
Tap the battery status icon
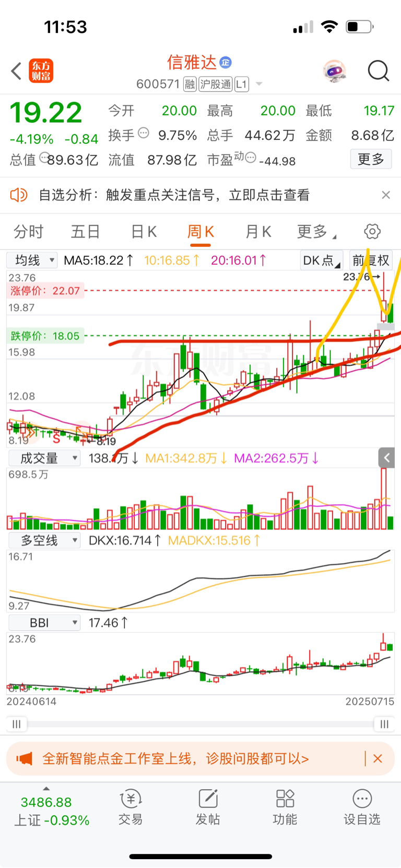(x=360, y=27)
